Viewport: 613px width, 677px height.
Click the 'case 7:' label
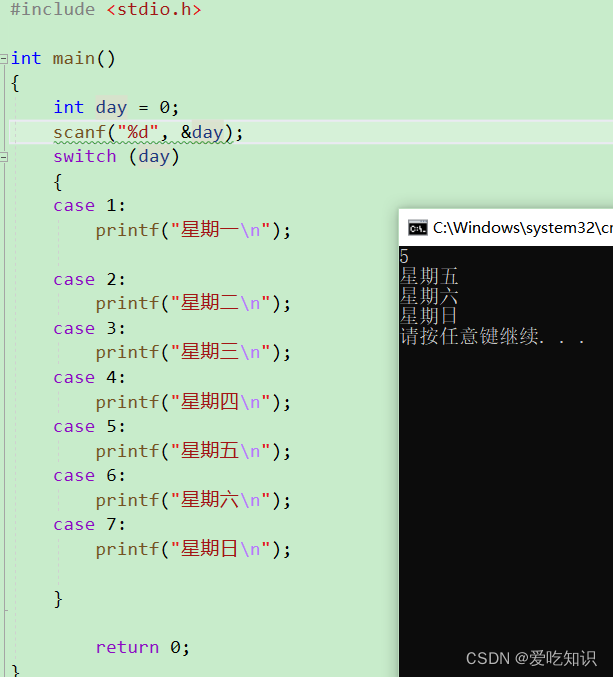(x=89, y=525)
